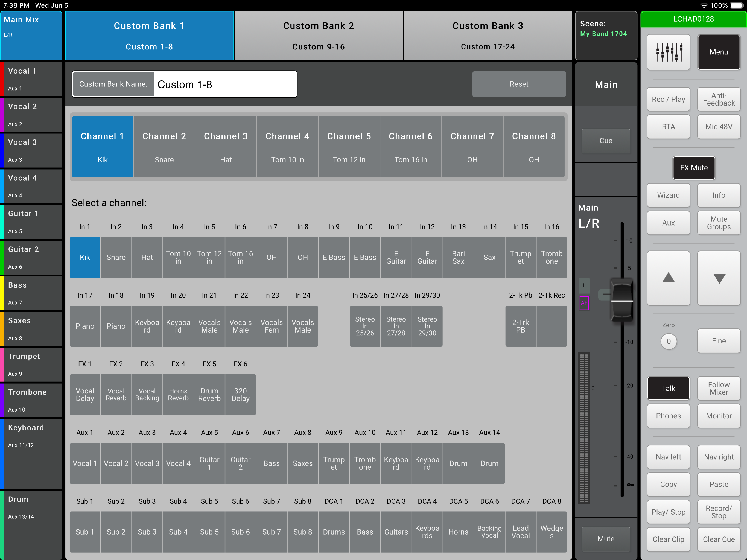Assign In 13 Bari Sax channel
The image size is (747, 560).
tap(458, 257)
